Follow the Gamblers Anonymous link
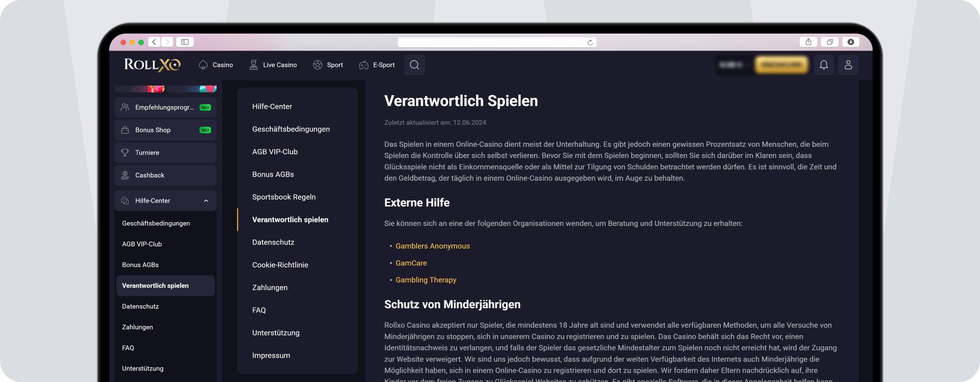The width and height of the screenshot is (980, 382). pos(433,246)
